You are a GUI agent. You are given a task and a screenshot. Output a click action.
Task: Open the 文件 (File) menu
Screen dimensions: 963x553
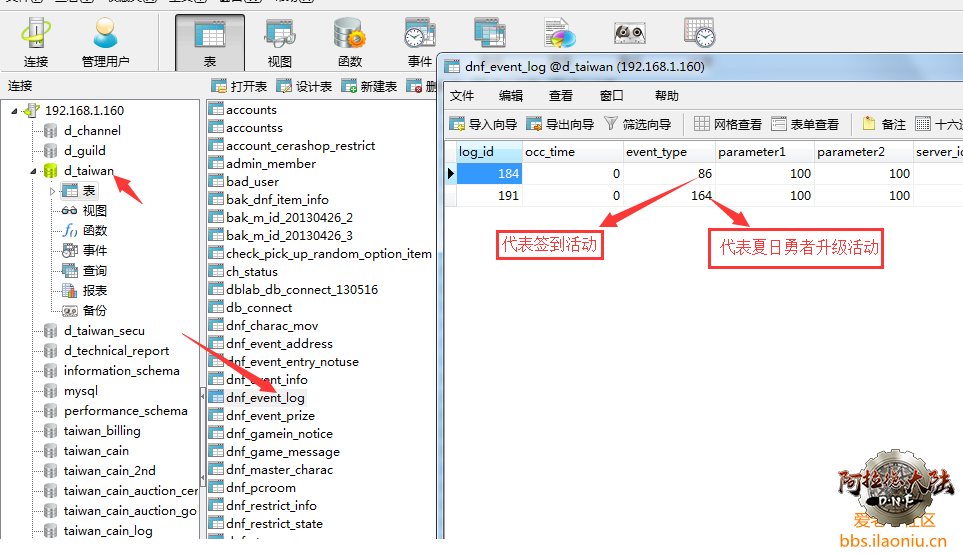(x=462, y=96)
